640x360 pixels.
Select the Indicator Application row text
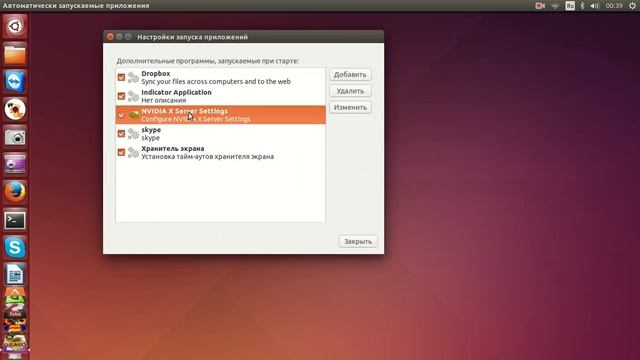(x=176, y=96)
